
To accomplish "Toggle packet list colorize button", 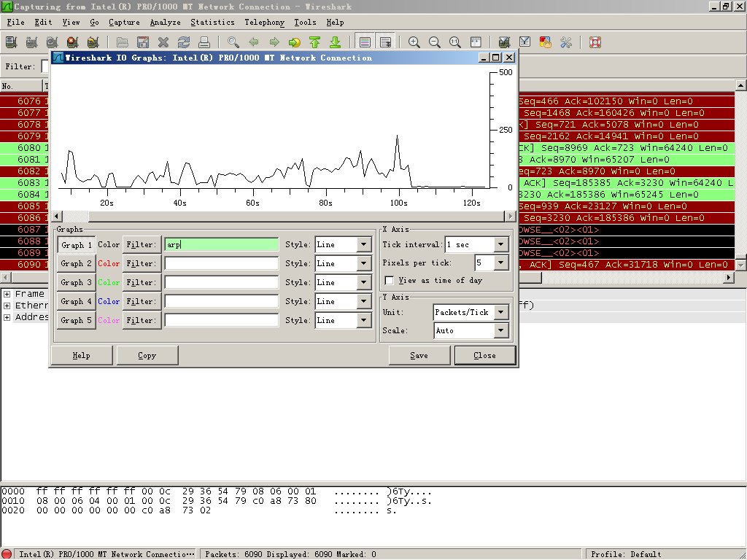I will coord(365,42).
